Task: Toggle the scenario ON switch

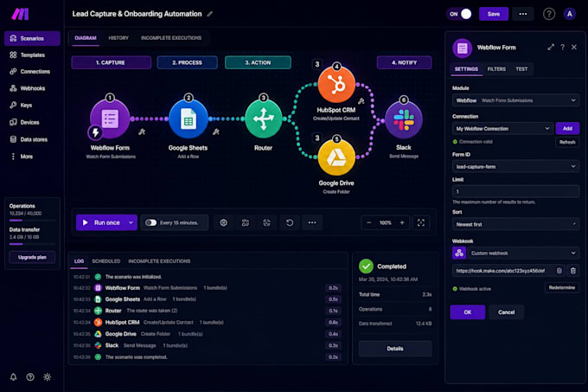Action: [x=459, y=14]
